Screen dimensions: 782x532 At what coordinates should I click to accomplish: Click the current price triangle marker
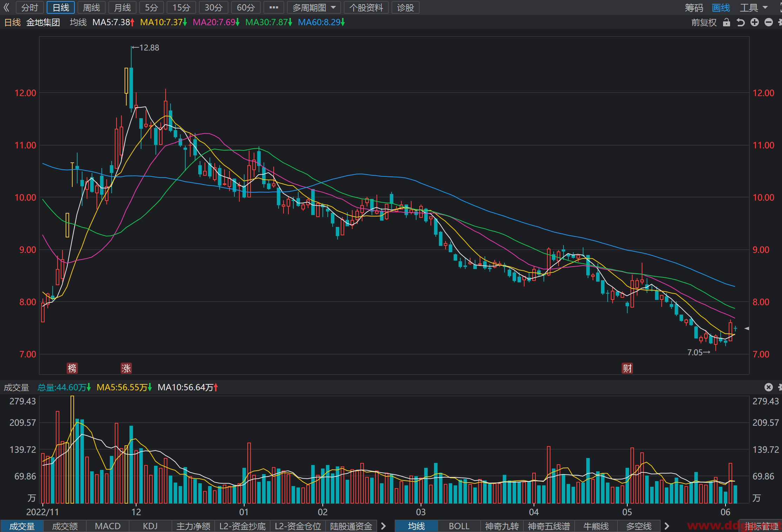pos(747,328)
